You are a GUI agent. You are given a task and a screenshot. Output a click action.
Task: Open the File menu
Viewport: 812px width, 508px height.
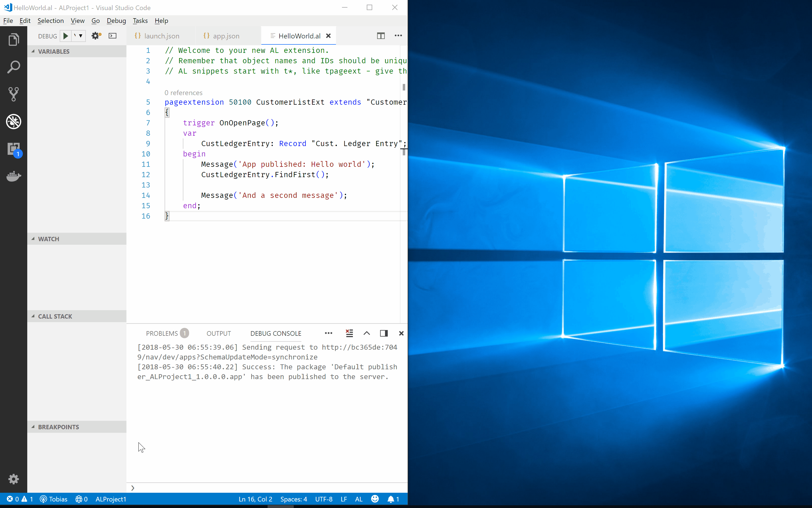[x=8, y=20]
